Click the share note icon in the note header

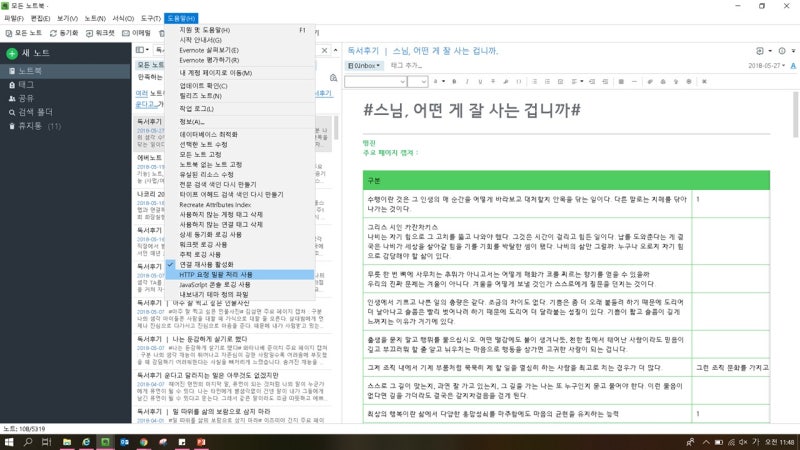tap(760, 51)
